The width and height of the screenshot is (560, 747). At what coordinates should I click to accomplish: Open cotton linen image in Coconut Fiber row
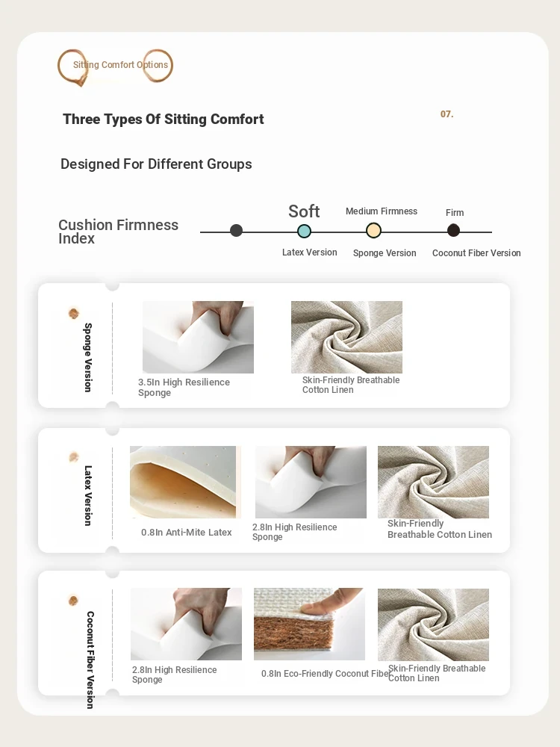pyautogui.click(x=433, y=624)
